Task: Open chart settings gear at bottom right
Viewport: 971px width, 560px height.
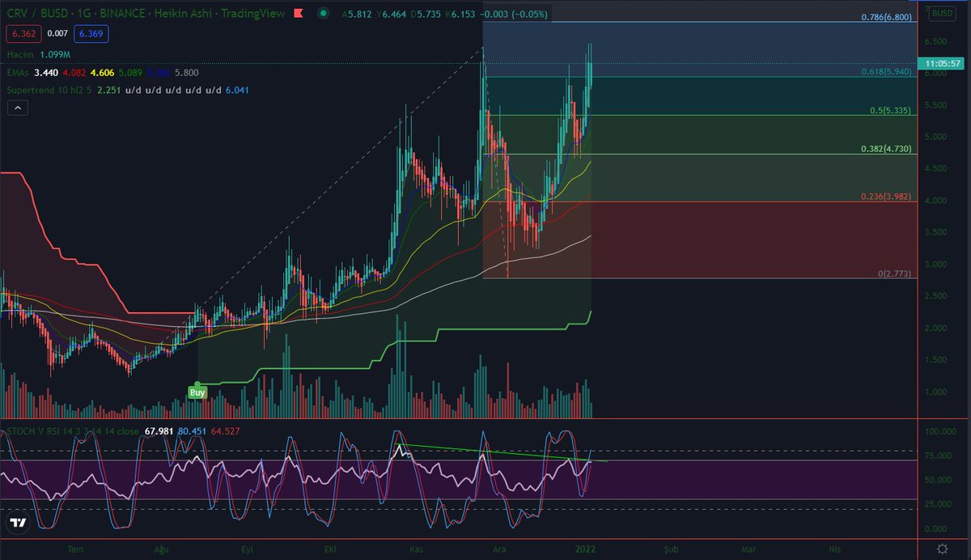Action: [943, 549]
